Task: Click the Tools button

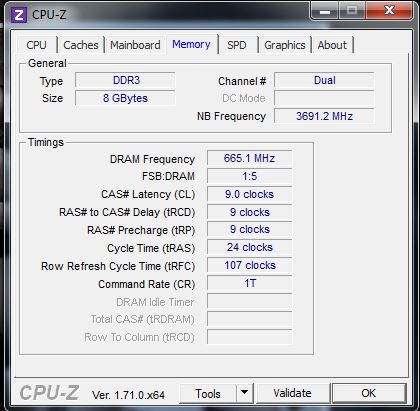Action: click(208, 394)
